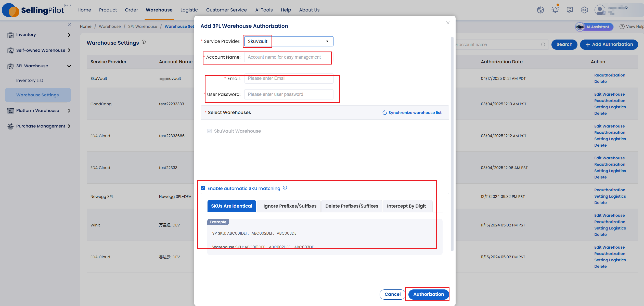Click the Account Name input field
This screenshot has width=644, height=306.
click(x=289, y=57)
